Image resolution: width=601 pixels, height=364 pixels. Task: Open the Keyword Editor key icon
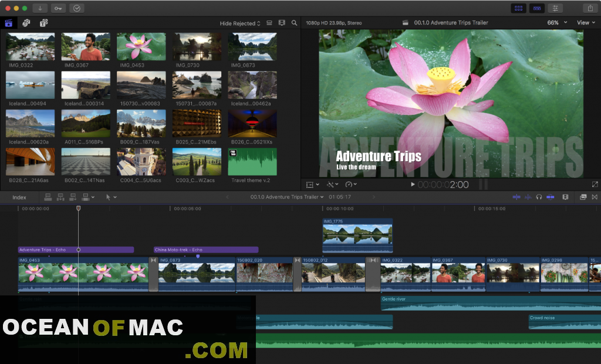pos(58,8)
